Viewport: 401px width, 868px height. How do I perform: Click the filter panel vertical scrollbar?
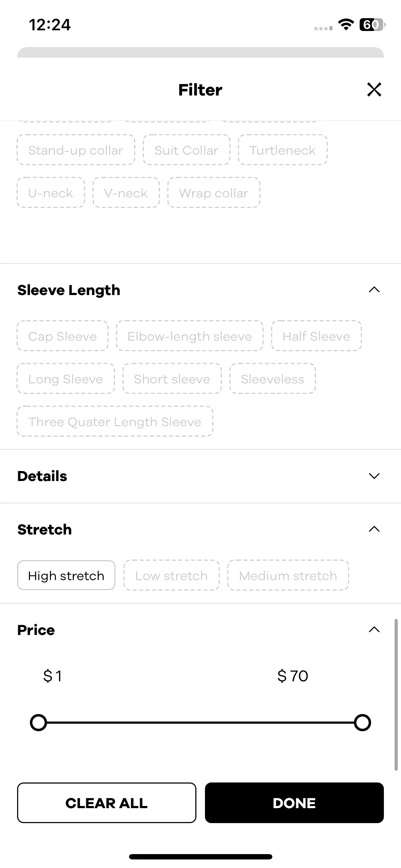[x=396, y=695]
